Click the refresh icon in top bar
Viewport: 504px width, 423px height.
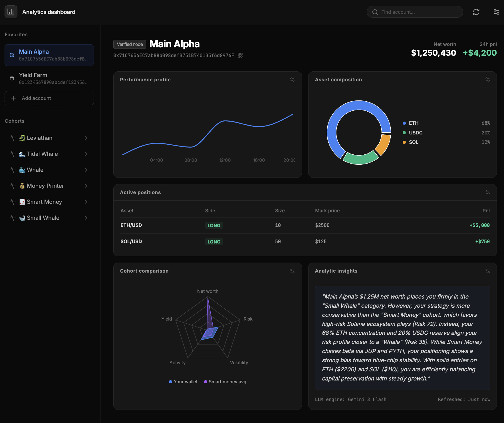(x=476, y=12)
